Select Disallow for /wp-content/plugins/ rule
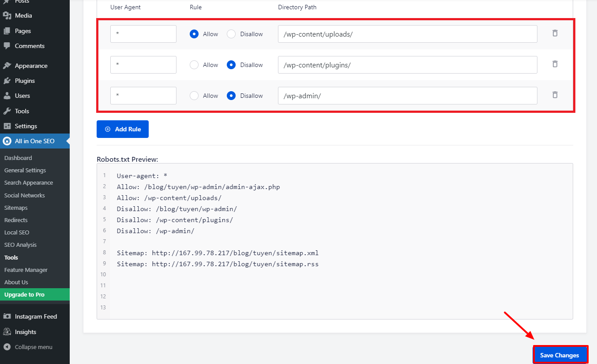This screenshot has width=597, height=364. [231, 65]
